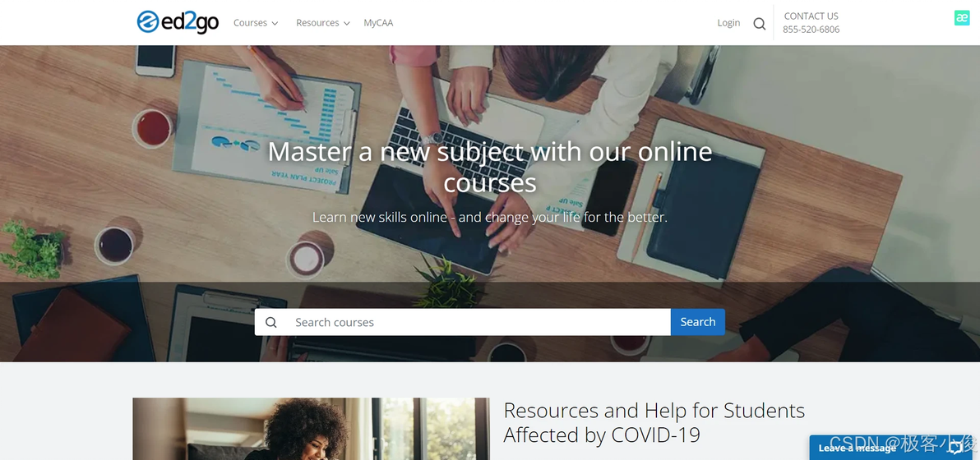
Task: Open the COVID-19 article thumbnail image
Action: (312, 429)
